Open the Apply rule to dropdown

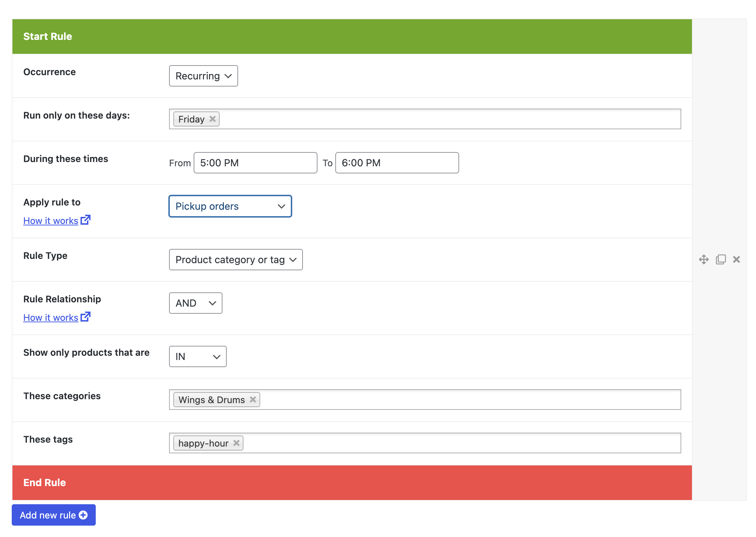click(230, 206)
